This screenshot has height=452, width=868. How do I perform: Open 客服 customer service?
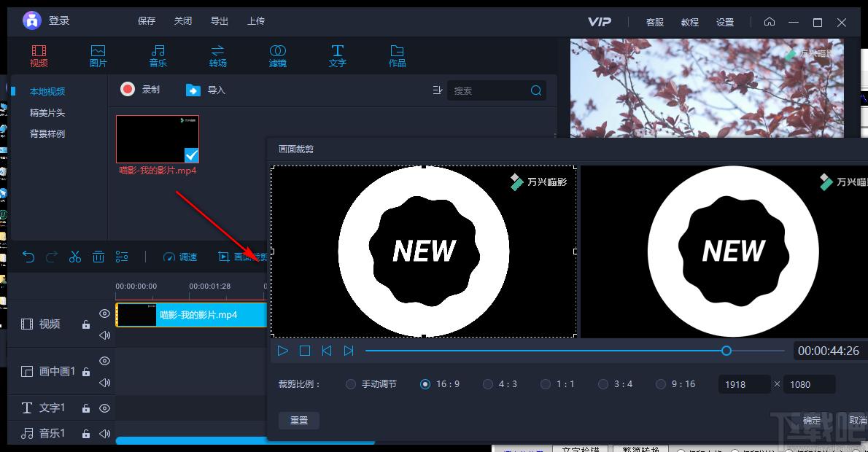coord(655,22)
